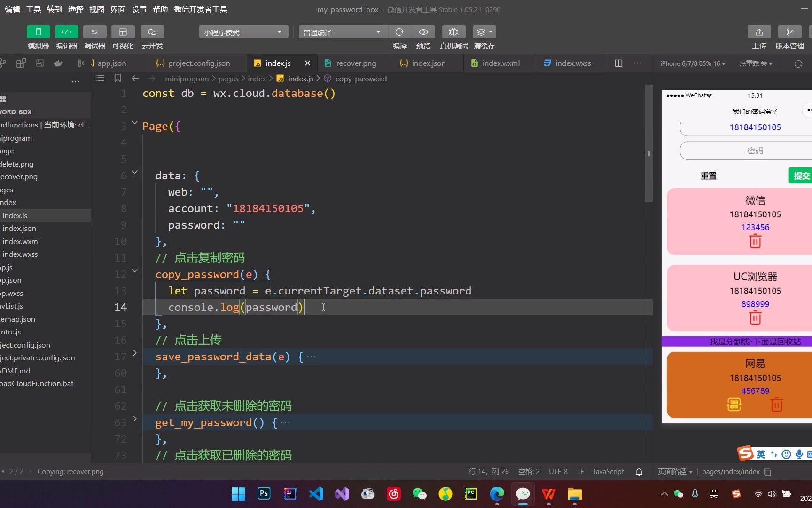Open version management
This screenshot has width=812, height=508.
click(790, 32)
